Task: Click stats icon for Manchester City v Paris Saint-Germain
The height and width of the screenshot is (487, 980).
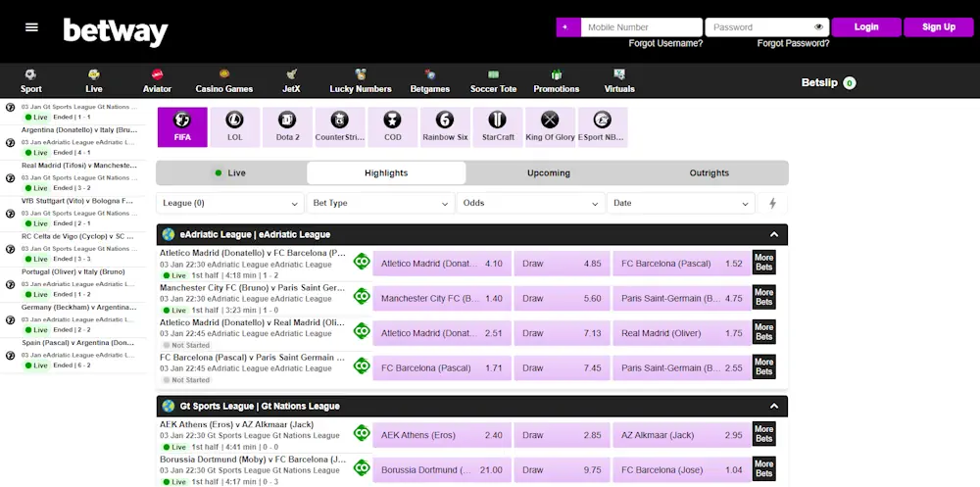Action: 362,296
